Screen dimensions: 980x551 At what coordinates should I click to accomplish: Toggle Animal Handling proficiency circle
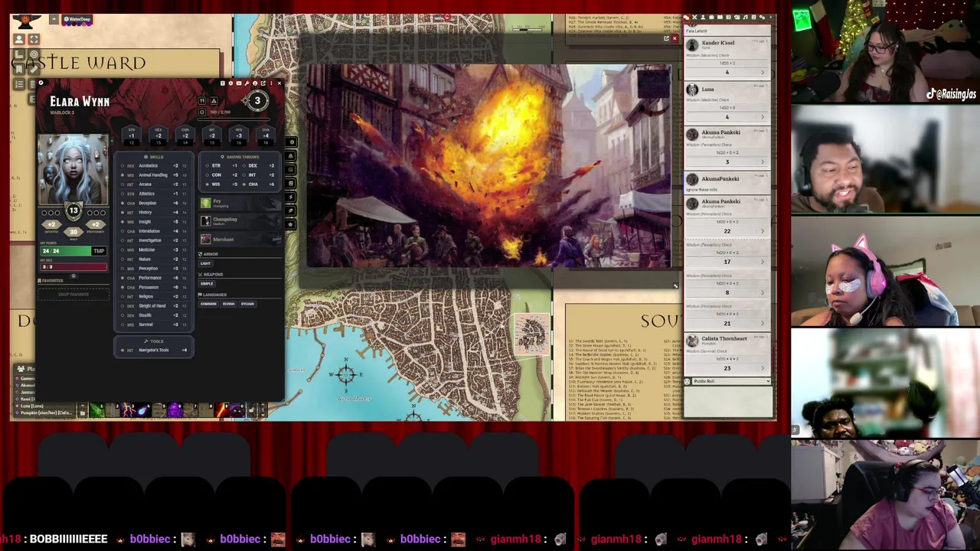pos(122,175)
